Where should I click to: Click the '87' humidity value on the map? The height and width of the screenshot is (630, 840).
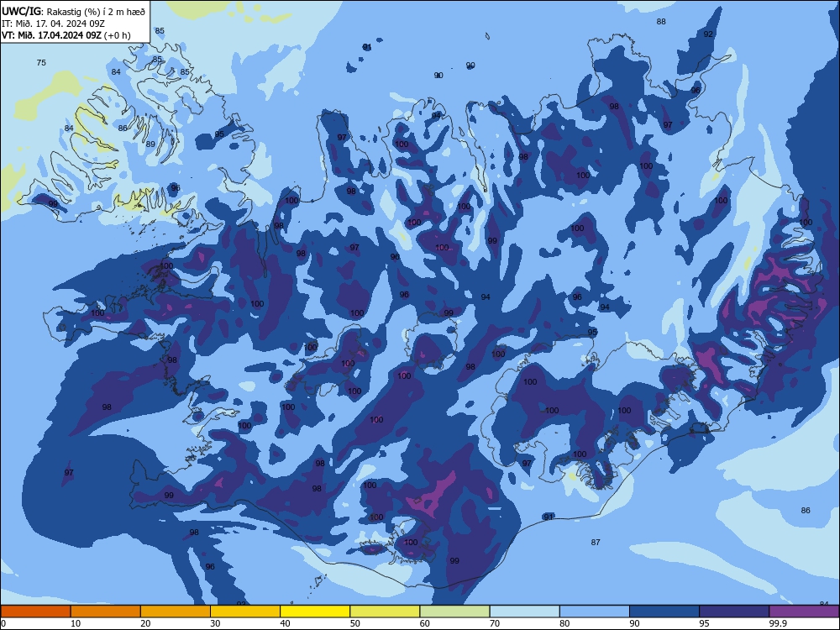pyautogui.click(x=596, y=542)
